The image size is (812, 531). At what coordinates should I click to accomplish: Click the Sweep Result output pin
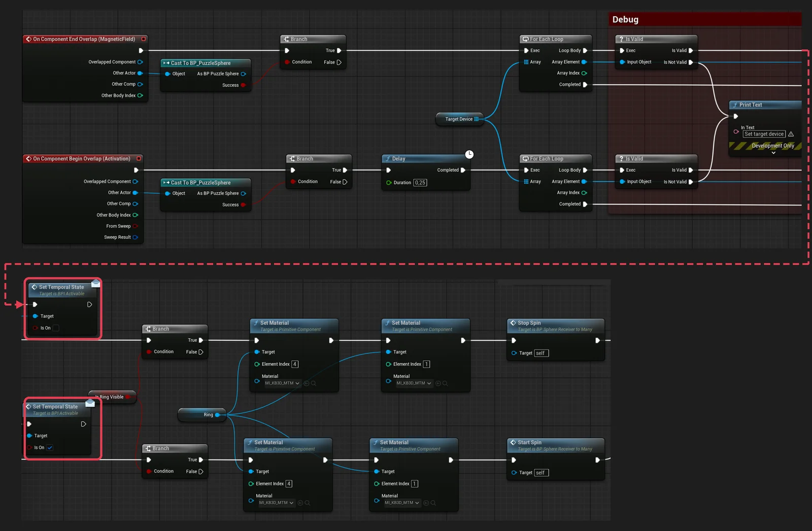(135, 237)
